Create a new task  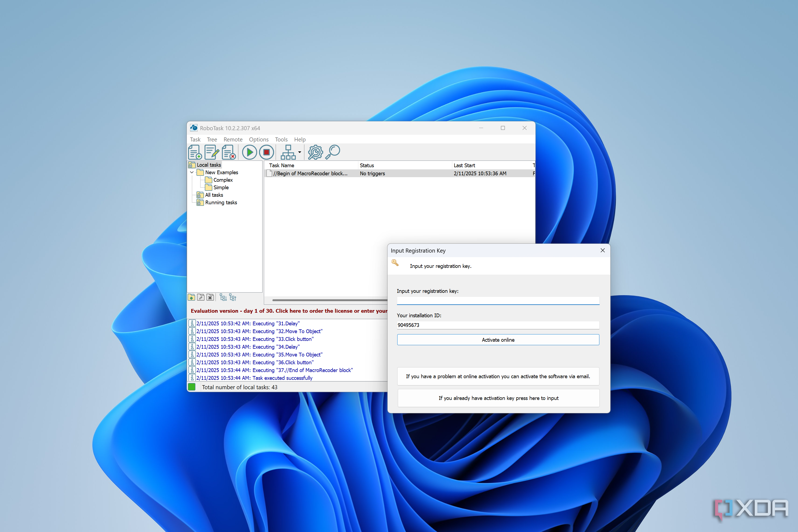195,152
